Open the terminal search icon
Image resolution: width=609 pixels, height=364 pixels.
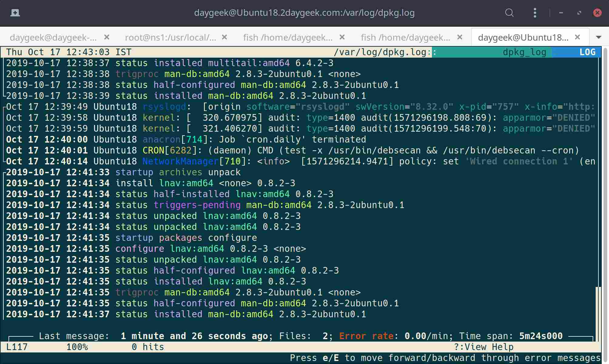pyautogui.click(x=509, y=13)
